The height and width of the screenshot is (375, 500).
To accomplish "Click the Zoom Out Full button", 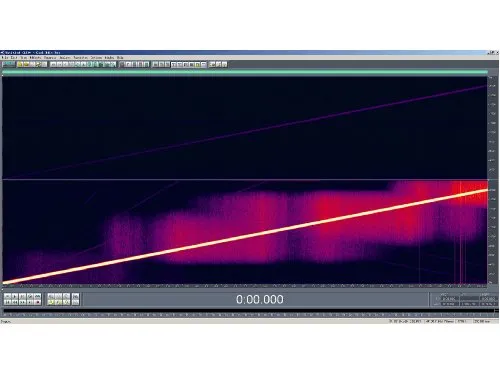I will pos(67,296).
